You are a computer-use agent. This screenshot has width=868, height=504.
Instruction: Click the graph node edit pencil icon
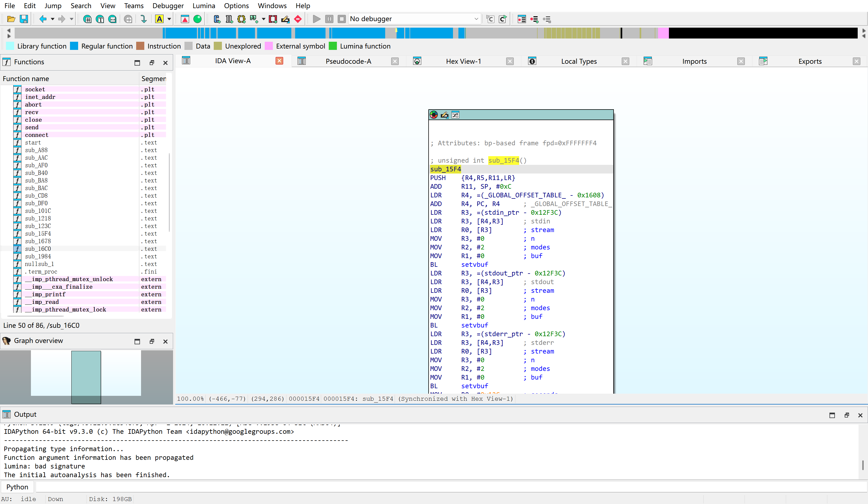tap(444, 115)
